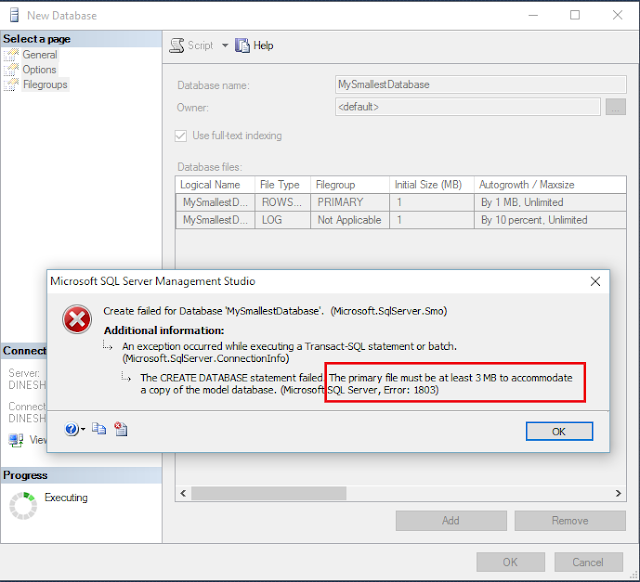640x582 pixels.
Task: Click OK in the error dialog
Action: pos(559,431)
